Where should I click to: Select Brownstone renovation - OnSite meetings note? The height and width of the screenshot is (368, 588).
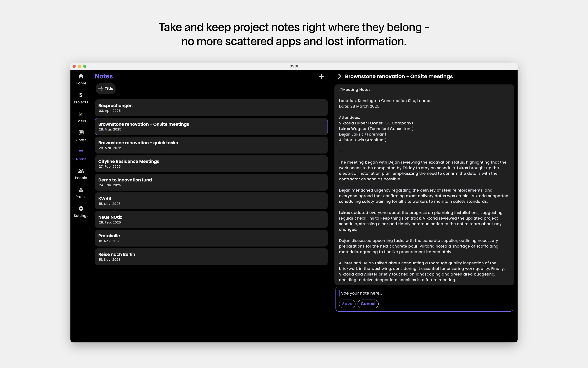point(211,126)
